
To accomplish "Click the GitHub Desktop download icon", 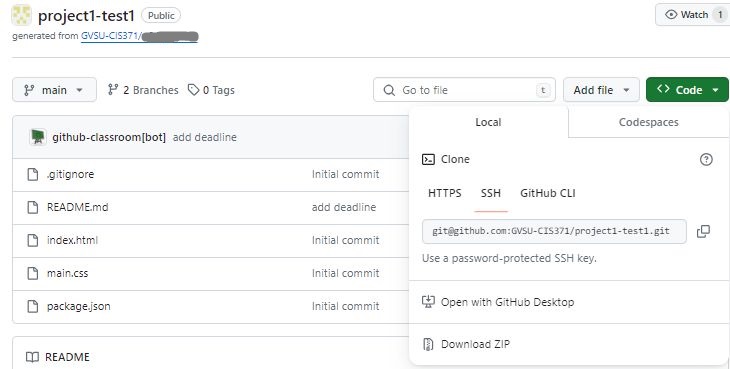I will pos(428,302).
